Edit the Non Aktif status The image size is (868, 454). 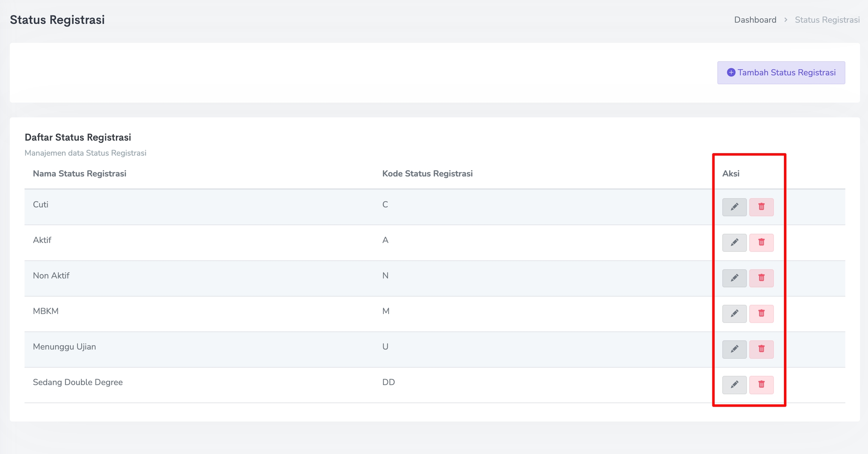(x=734, y=278)
